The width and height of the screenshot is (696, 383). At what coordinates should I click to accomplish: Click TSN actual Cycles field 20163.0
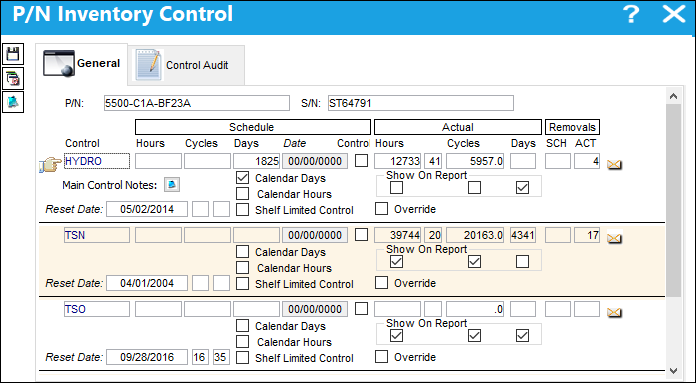coord(475,235)
